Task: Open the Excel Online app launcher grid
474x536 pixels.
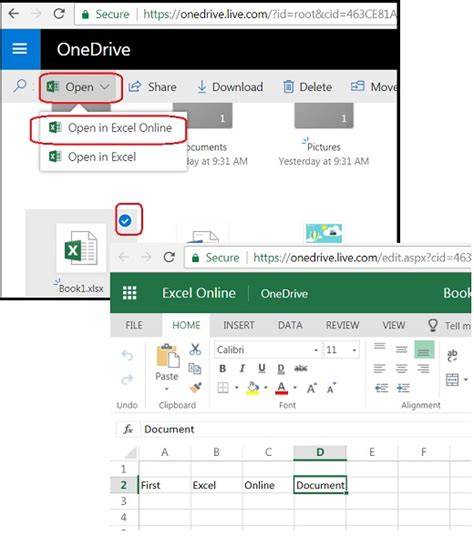Action: pos(130,293)
